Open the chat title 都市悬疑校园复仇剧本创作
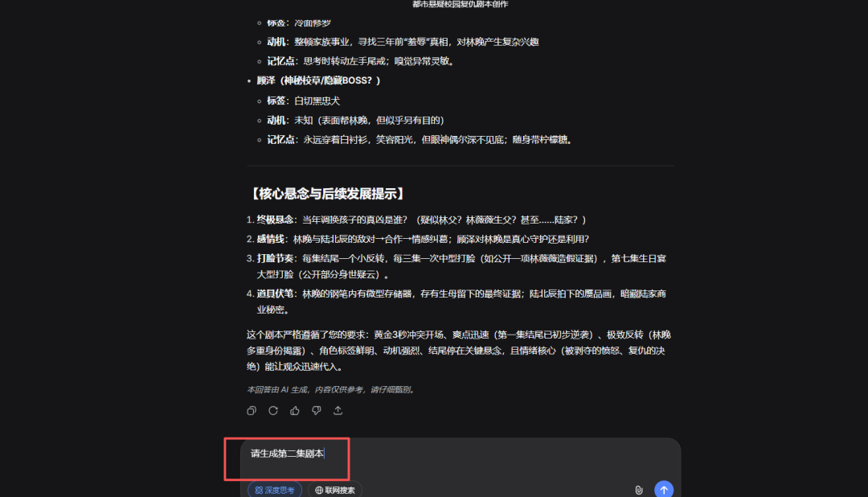 click(460, 4)
